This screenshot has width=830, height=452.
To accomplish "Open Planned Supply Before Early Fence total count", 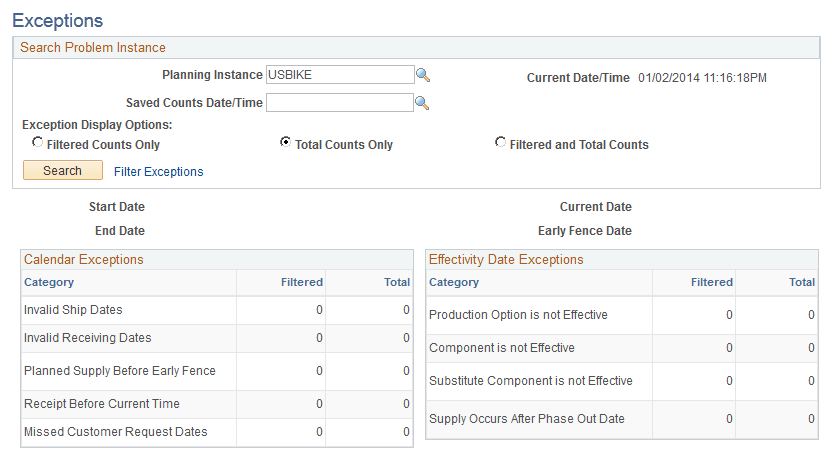I will tap(407, 371).
